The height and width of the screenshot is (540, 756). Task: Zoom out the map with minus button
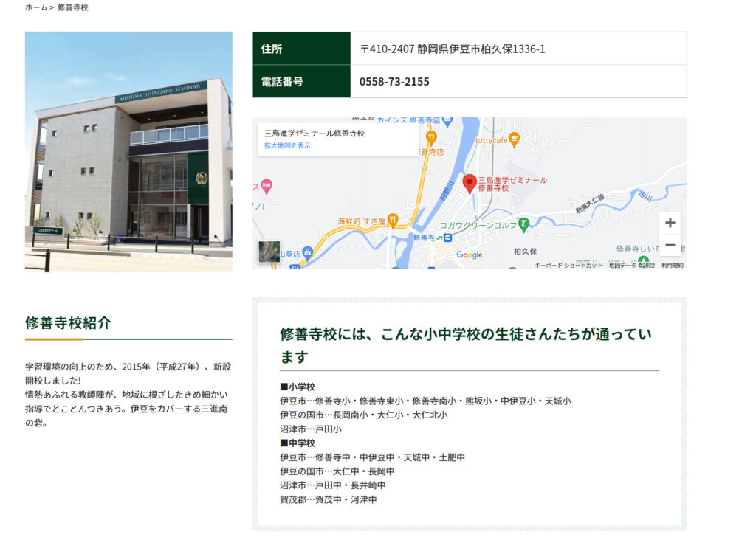click(670, 245)
